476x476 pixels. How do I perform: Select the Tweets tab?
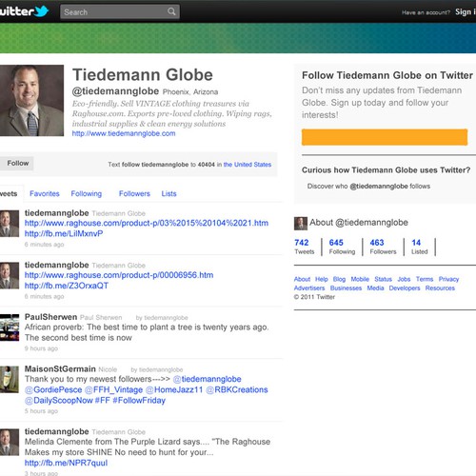pyautogui.click(x=10, y=193)
